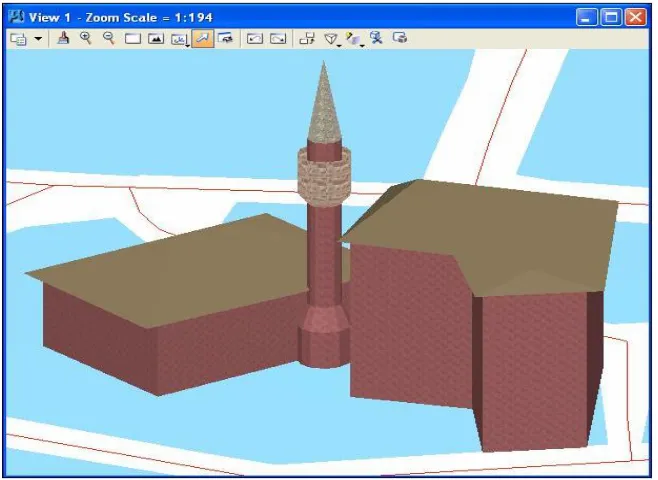The height and width of the screenshot is (480, 658).
Task: Click the Update View brush icon
Action: 63,39
